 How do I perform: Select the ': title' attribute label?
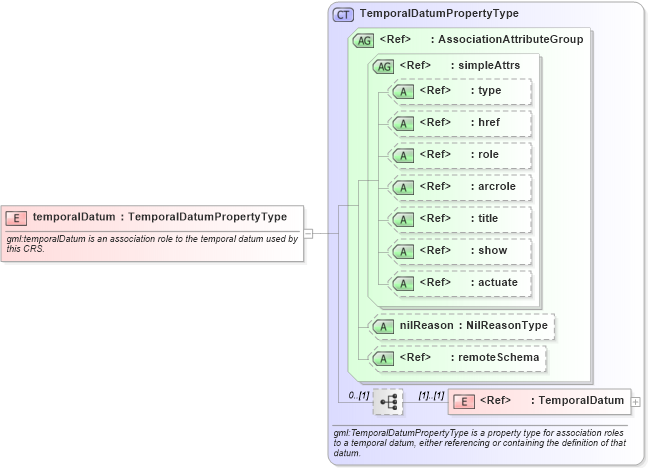(484, 218)
